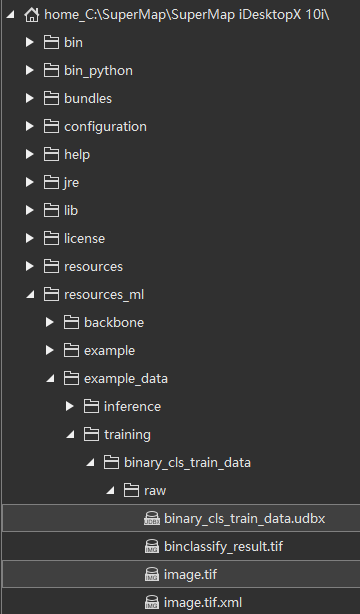The width and height of the screenshot is (360, 614).
Task: Expand the bundles folder arrow
Action: [29, 98]
